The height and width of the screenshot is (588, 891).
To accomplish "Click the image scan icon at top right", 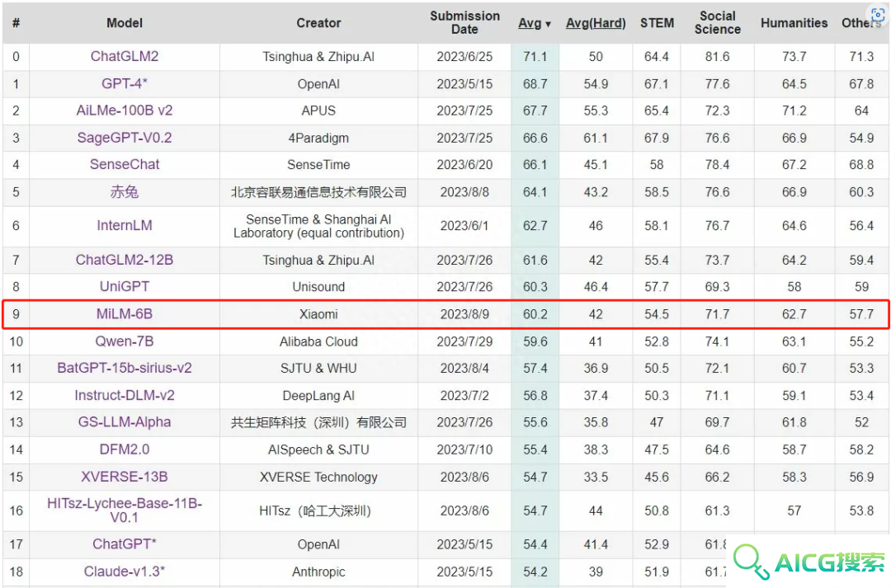I will pyautogui.click(x=877, y=14).
